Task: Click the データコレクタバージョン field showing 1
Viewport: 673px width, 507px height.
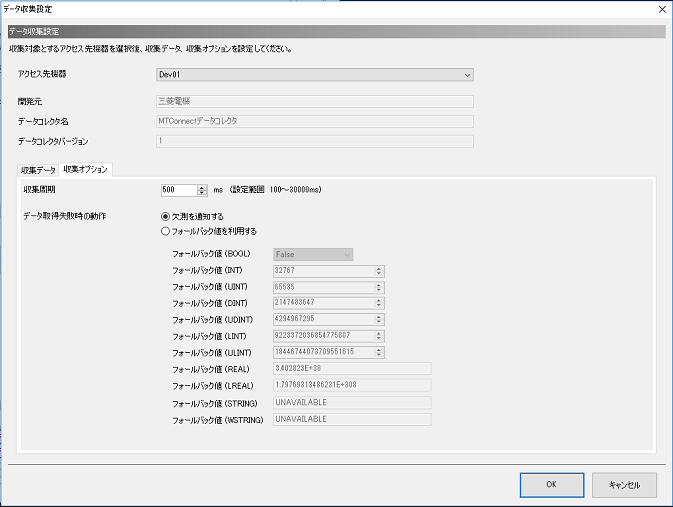Action: click(315, 141)
